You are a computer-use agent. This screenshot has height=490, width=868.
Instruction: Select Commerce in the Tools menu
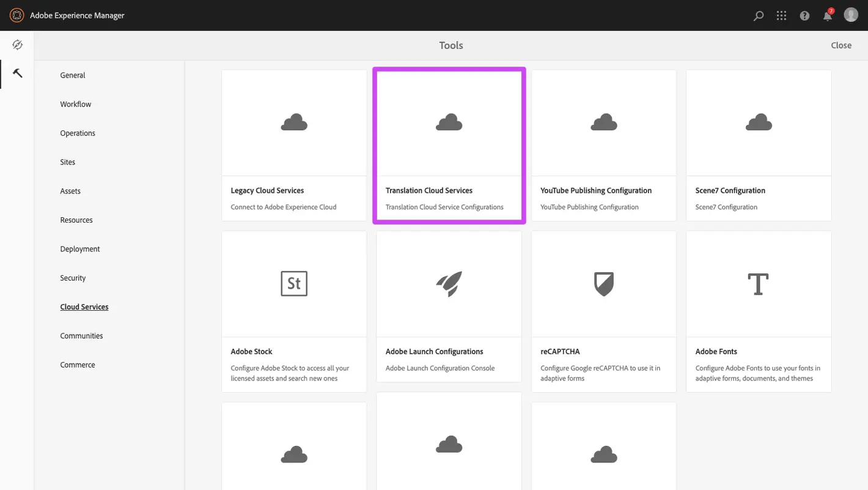[78, 365]
